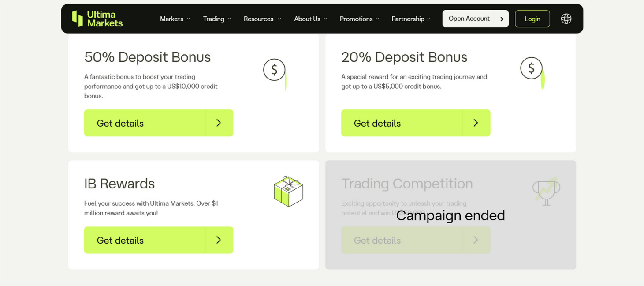Viewport: 644px width, 286px height.
Task: Open the About Us menu
Action: tap(311, 19)
